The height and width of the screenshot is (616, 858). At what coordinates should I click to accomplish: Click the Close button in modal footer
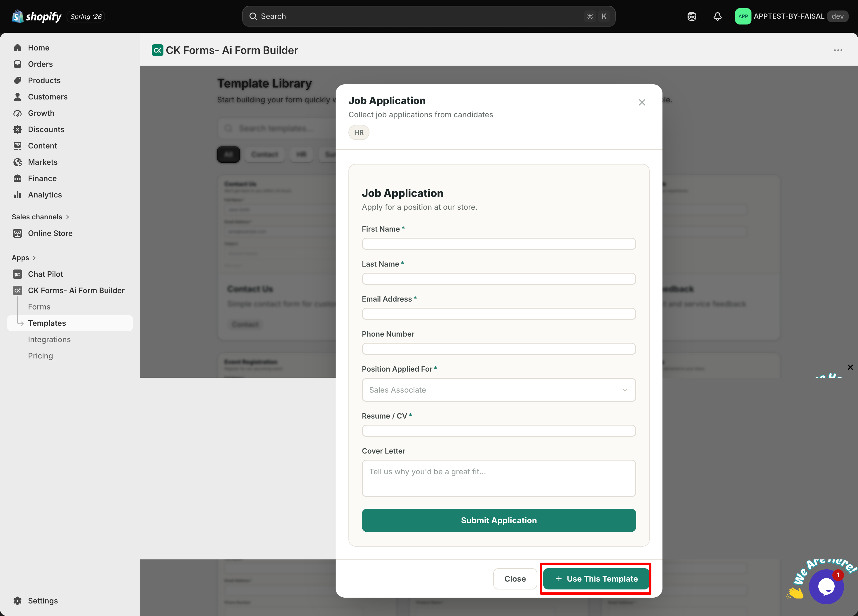click(515, 579)
